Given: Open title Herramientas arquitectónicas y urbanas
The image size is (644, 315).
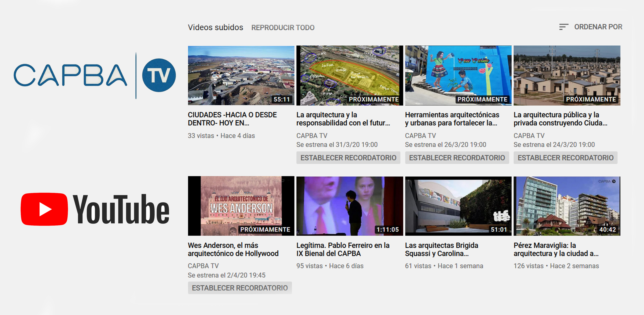Looking at the screenshot, I should tap(452, 119).
